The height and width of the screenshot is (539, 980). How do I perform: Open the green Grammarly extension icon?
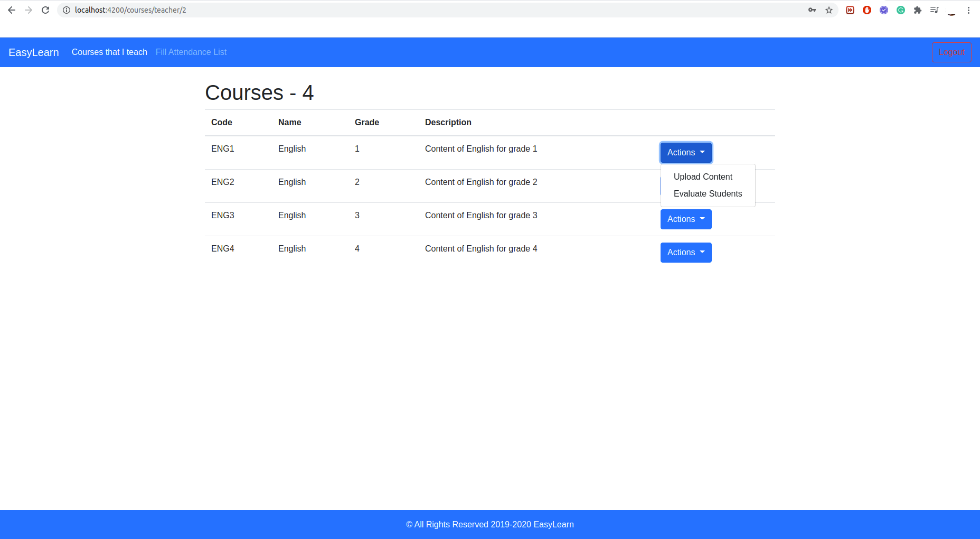(901, 10)
